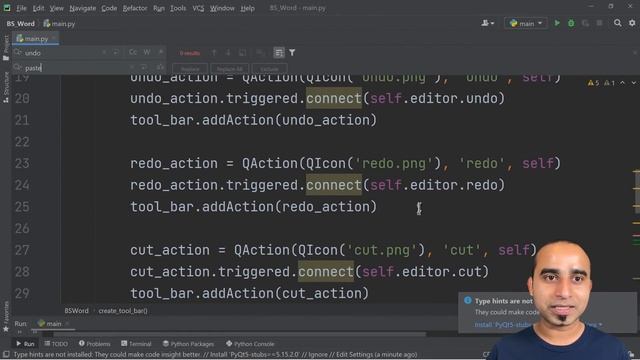640x360 pixels.
Task: Click tool window quick access icon
Action: point(6,355)
